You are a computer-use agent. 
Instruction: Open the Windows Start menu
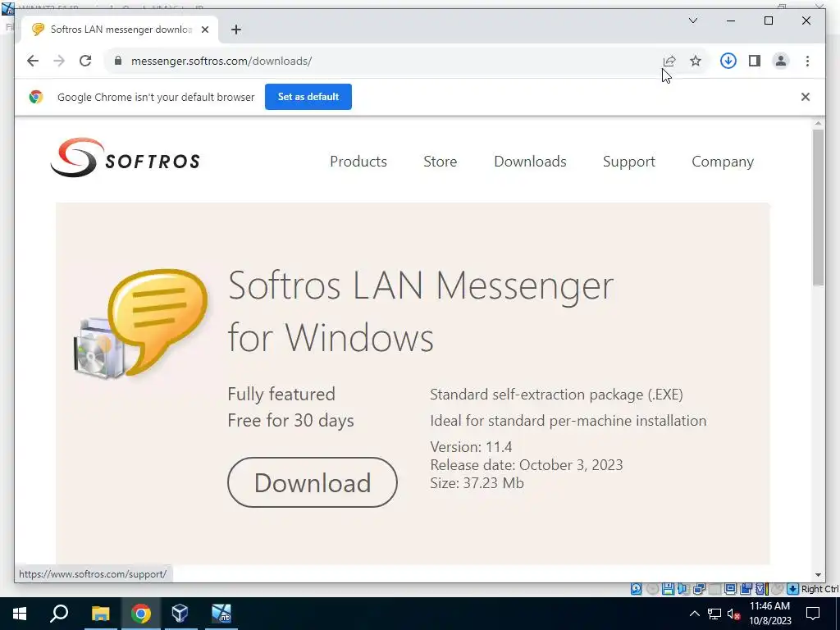point(20,614)
